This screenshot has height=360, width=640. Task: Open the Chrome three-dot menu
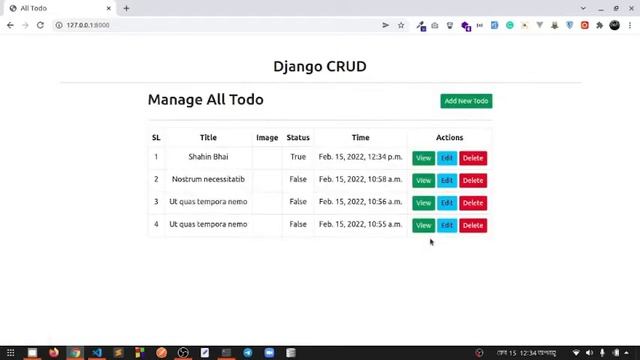tap(630, 25)
